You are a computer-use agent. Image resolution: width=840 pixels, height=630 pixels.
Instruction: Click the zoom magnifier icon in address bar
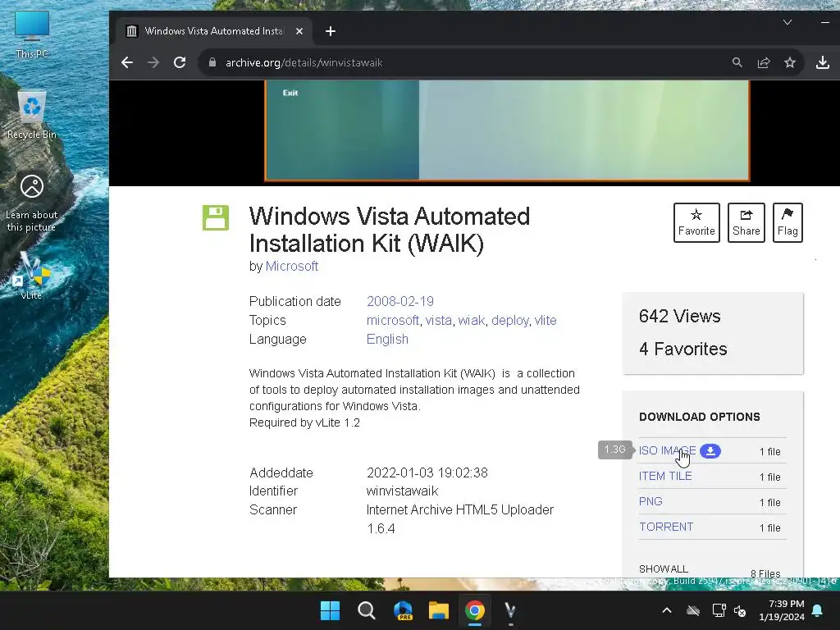pos(737,62)
